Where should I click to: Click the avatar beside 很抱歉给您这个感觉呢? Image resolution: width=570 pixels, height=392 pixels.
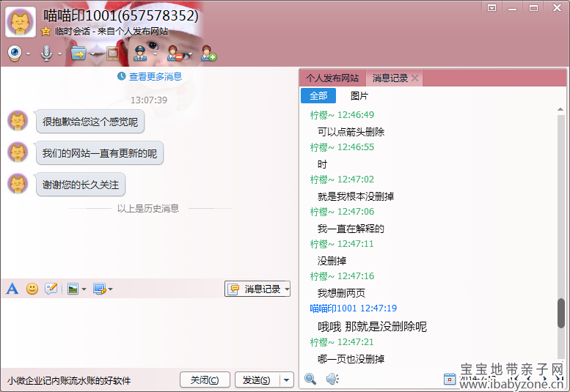18,121
